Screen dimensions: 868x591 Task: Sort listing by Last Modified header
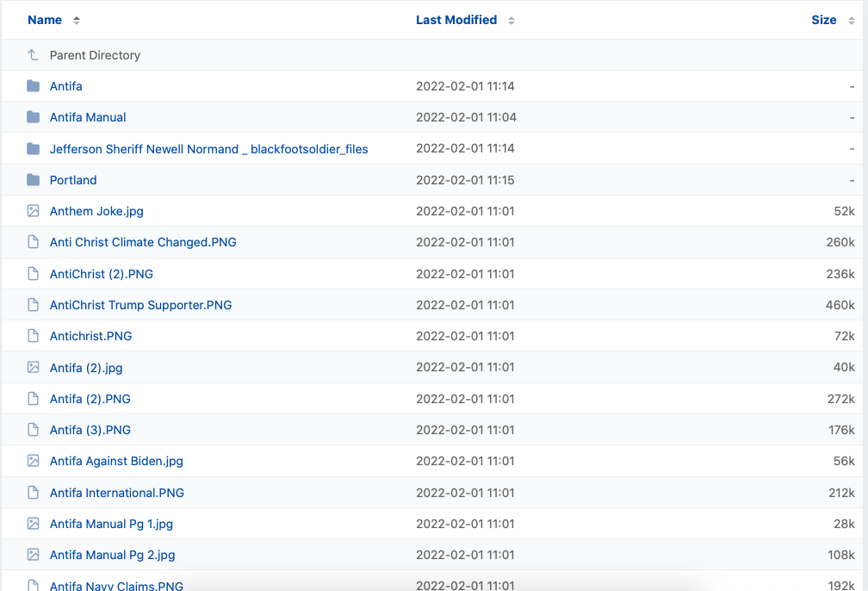456,20
